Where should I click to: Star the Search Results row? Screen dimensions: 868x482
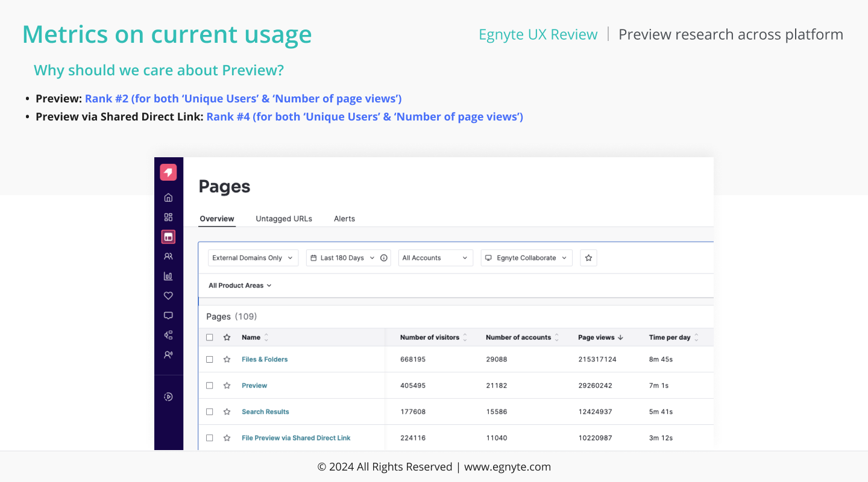click(227, 412)
